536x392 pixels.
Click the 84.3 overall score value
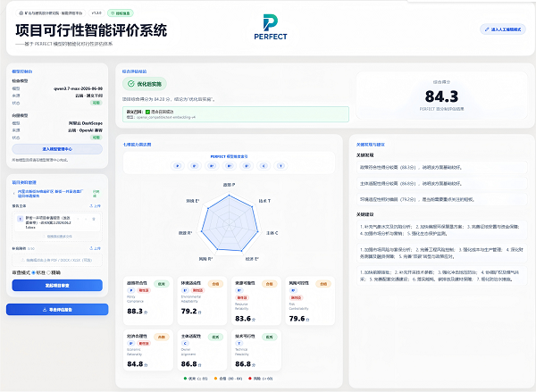coord(441,96)
